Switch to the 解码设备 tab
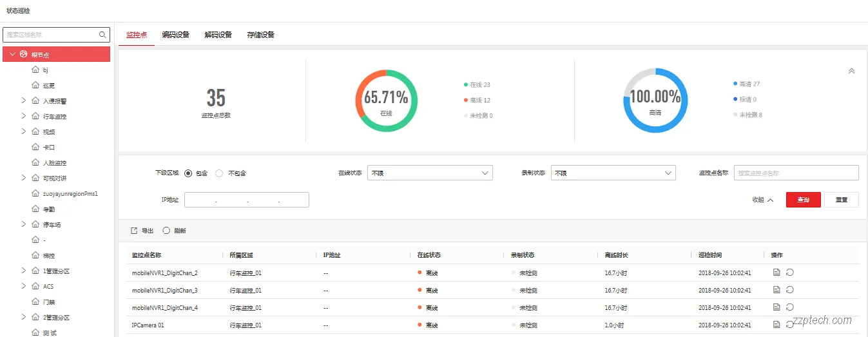 pyautogui.click(x=218, y=35)
